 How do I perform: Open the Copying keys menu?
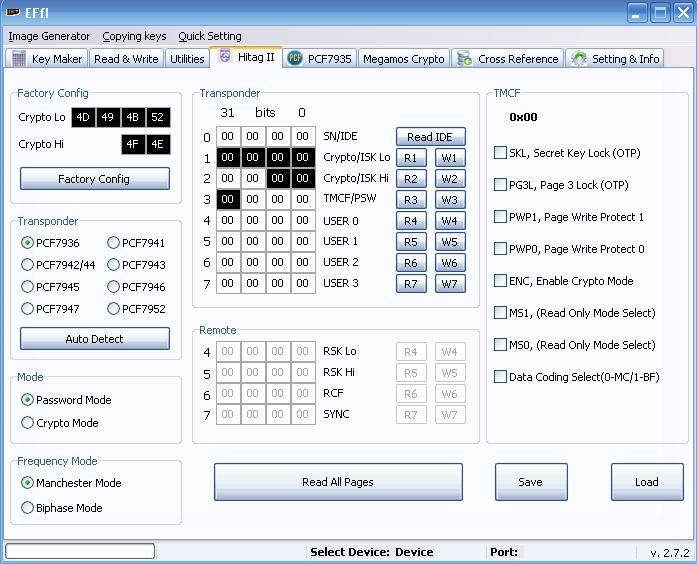(134, 36)
